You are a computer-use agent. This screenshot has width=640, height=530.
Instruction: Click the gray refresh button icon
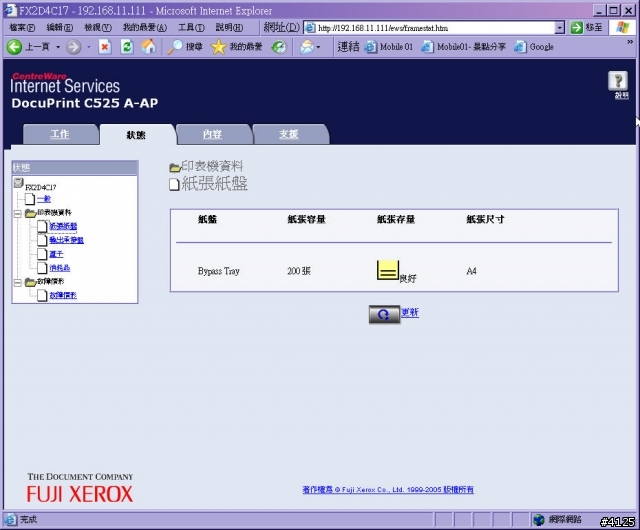[384, 314]
